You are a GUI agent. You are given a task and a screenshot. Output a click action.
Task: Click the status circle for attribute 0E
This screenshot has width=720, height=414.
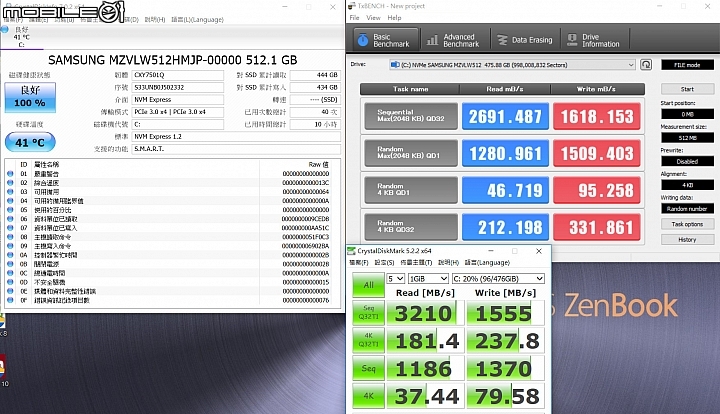coord(10,291)
